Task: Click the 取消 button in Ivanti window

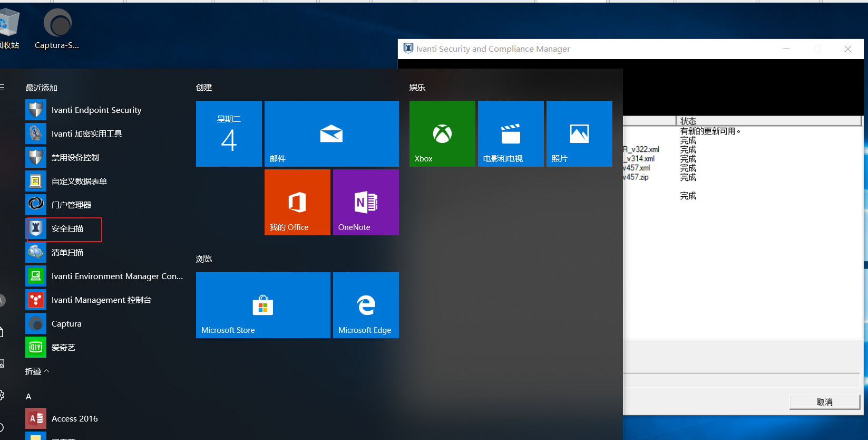Action: pos(824,402)
